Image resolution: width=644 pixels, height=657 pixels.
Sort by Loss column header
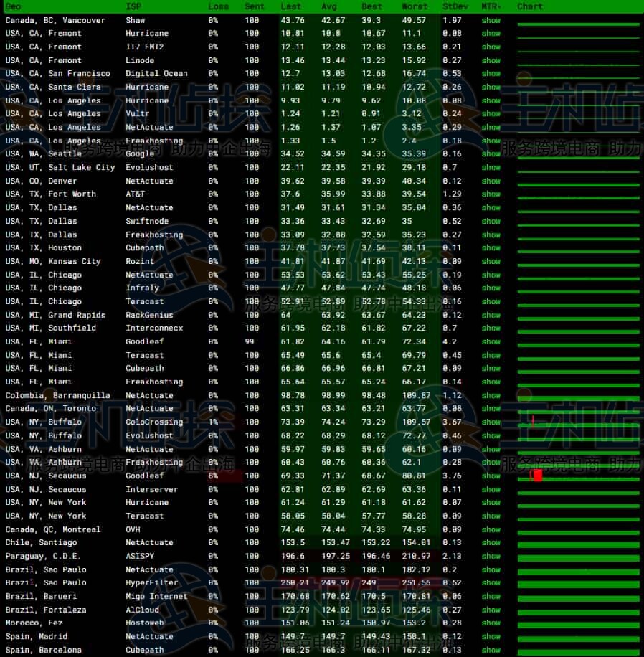218,6
